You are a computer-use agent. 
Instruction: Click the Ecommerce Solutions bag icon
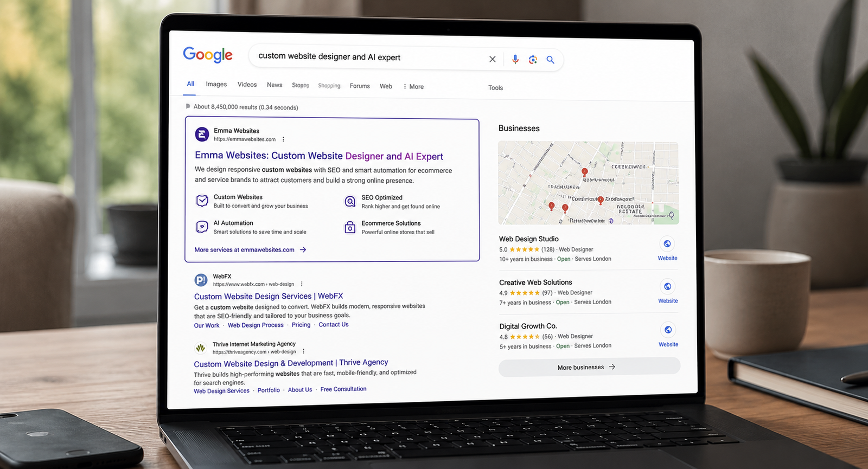(350, 227)
